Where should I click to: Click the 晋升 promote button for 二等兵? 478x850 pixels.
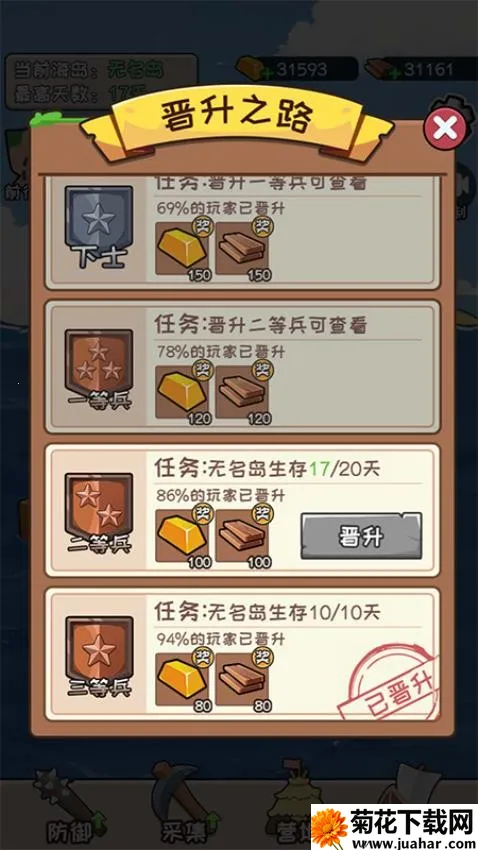pyautogui.click(x=361, y=536)
